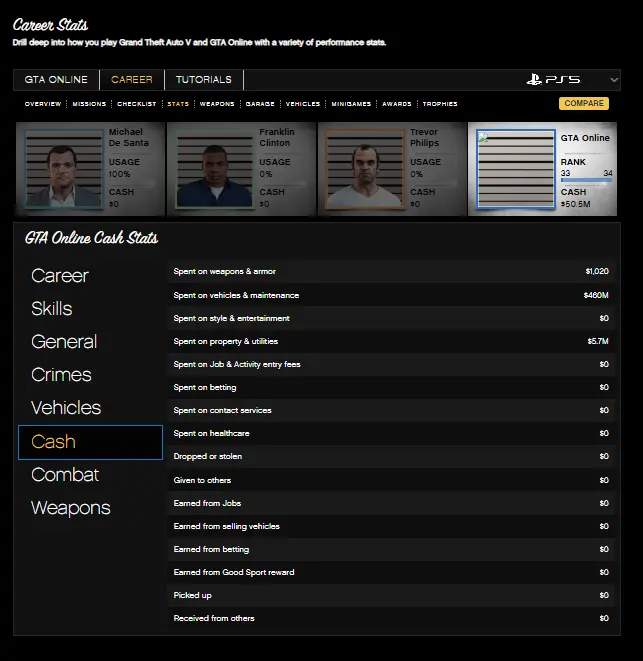This screenshot has height=661, width=643.
Task: Expand the platform selector chevron
Action: point(613,80)
